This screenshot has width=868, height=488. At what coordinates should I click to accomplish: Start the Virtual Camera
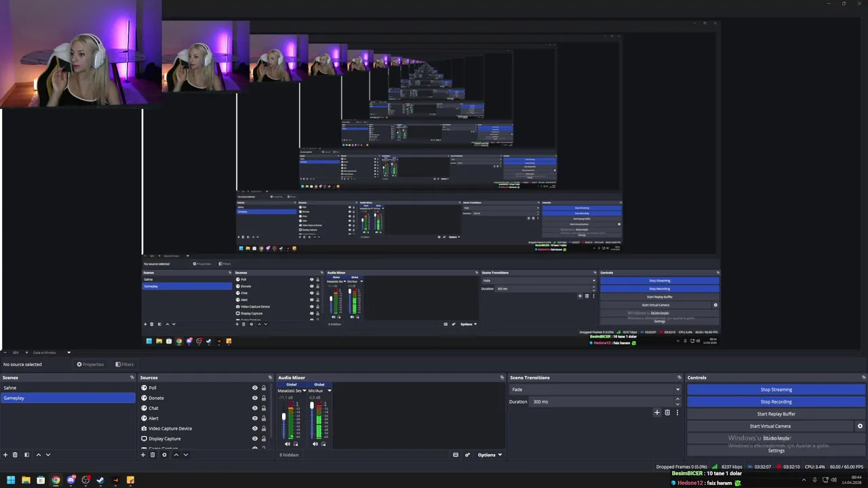pos(770,426)
